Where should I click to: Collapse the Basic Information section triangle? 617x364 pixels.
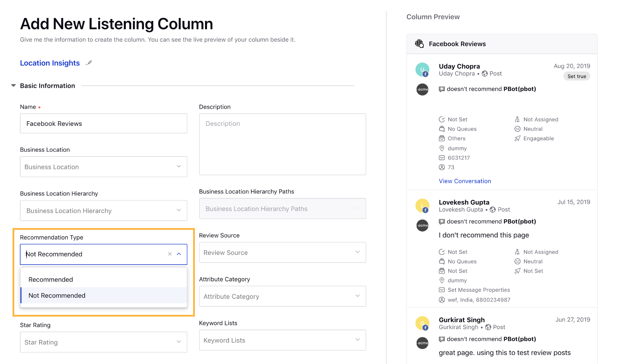tap(14, 85)
